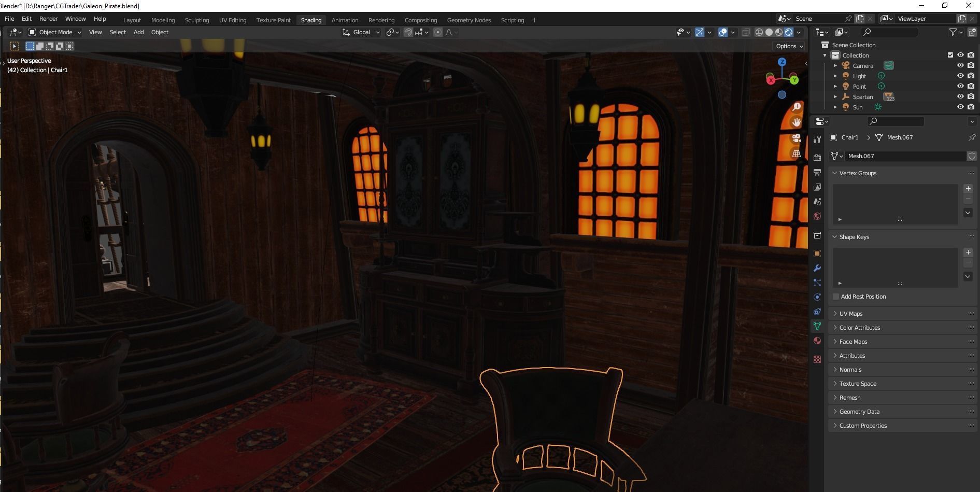Image resolution: width=980 pixels, height=492 pixels.
Task: Switch to the Compositing workspace tab
Action: click(421, 20)
